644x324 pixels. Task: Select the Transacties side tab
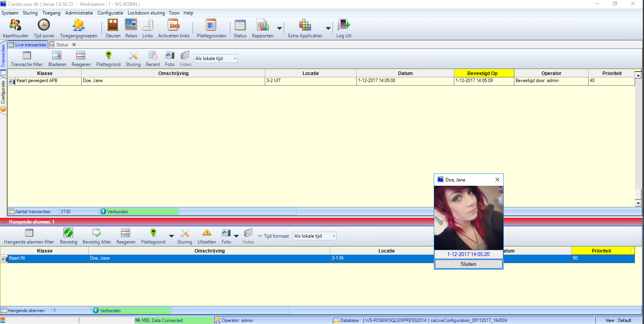tap(3, 56)
